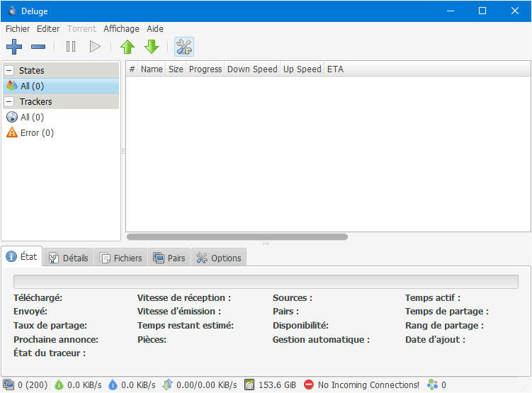Viewport: 532px width, 393px height.
Task: Collapse the States filter section
Action: point(9,70)
